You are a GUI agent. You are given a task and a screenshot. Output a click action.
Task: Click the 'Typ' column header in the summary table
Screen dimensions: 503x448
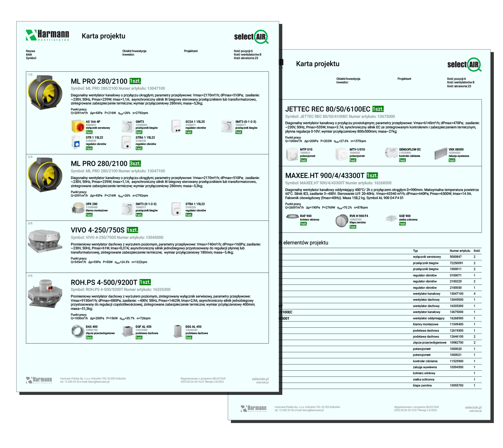click(x=415, y=251)
